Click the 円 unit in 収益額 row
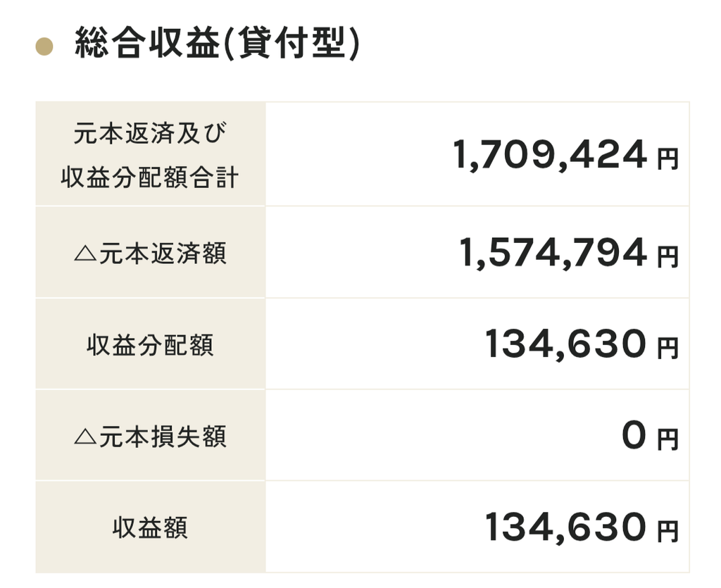 [668, 531]
